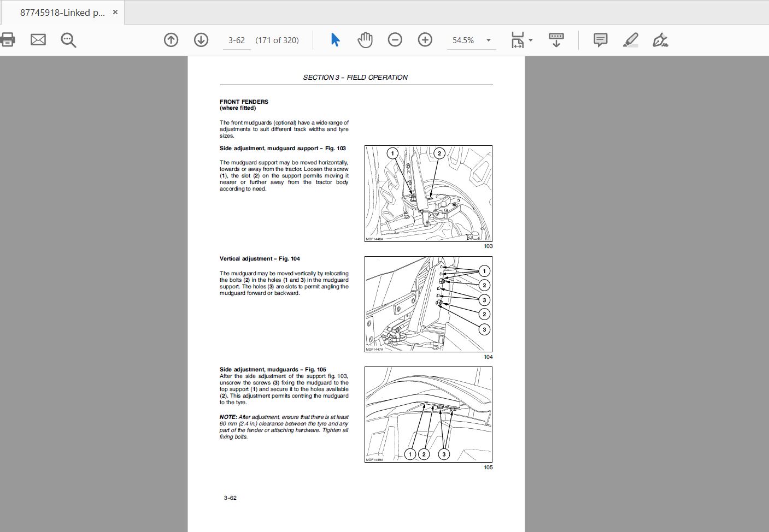The image size is (769, 532).
Task: Click the page number field showing 3-62
Action: pyautogui.click(x=237, y=40)
